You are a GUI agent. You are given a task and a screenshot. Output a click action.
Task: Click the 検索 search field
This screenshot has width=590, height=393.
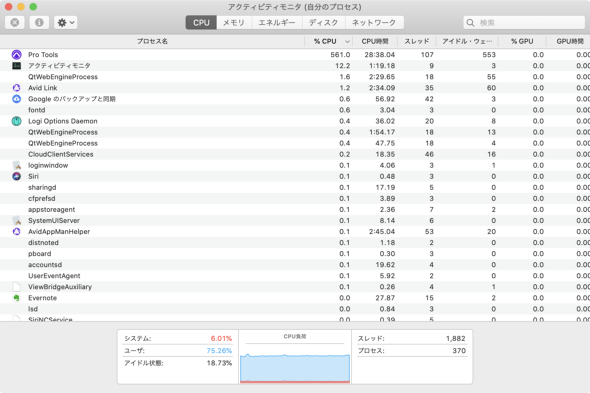point(524,23)
